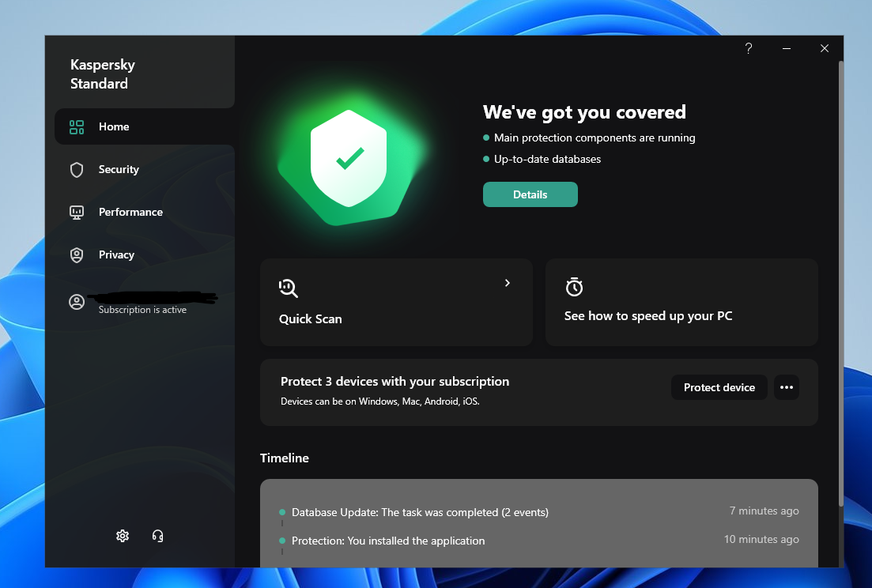The image size is (872, 588).
Task: Click 'Protect 3 devices with your subscription'
Action: point(394,381)
